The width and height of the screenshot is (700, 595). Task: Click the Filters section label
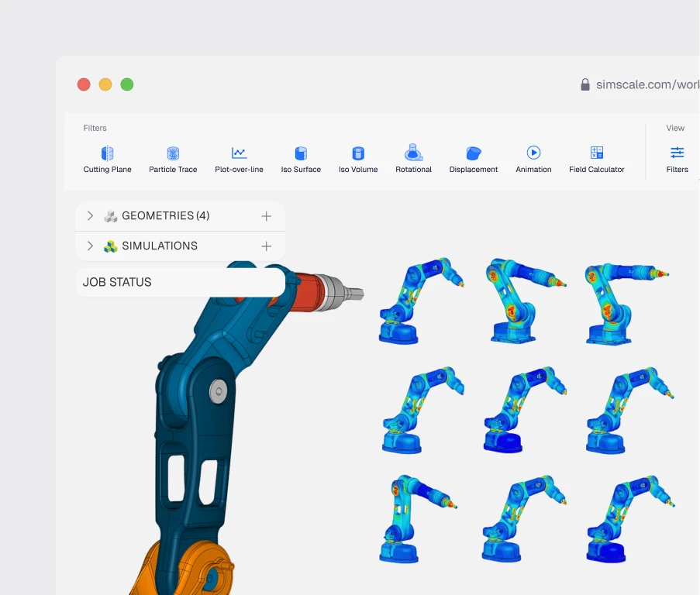coord(95,128)
